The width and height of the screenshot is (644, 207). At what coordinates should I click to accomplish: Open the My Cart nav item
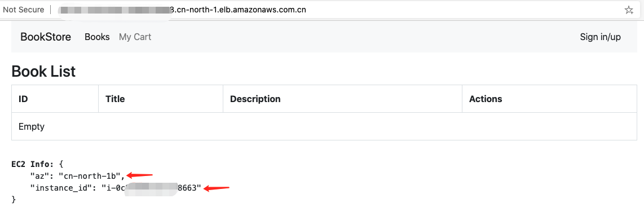tap(135, 37)
